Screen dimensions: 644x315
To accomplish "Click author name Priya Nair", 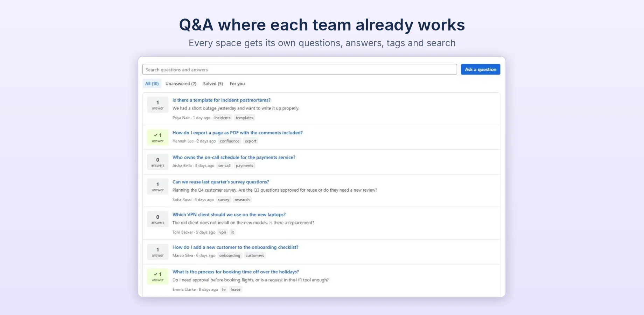I will [181, 118].
